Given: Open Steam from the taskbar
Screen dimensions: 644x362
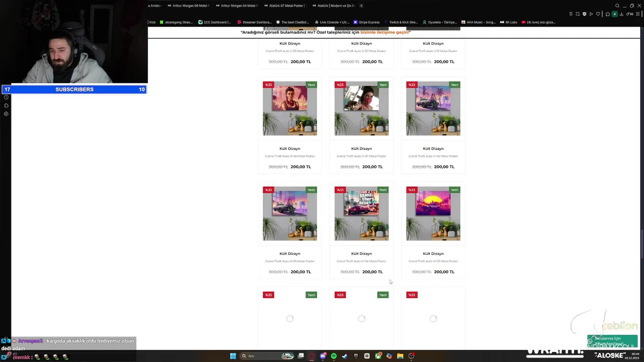Looking at the screenshot, I should pos(345,356).
